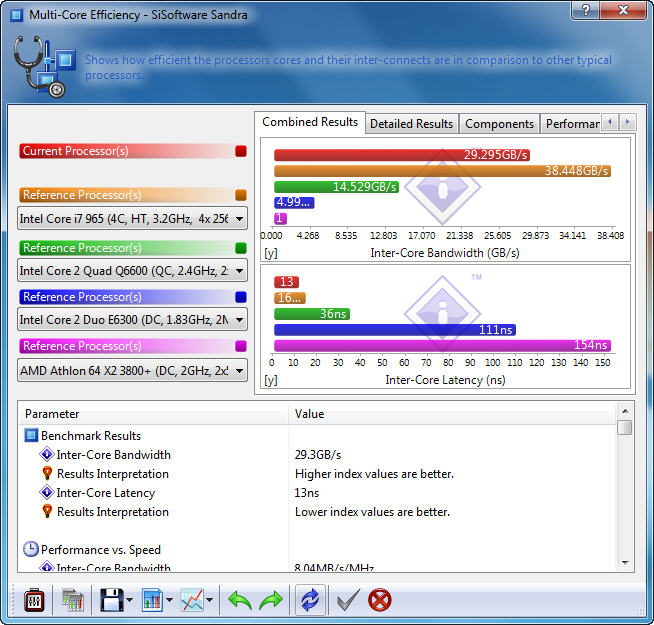
Task: Click the green 14.529GB/s bandwidth bar
Action: point(336,186)
